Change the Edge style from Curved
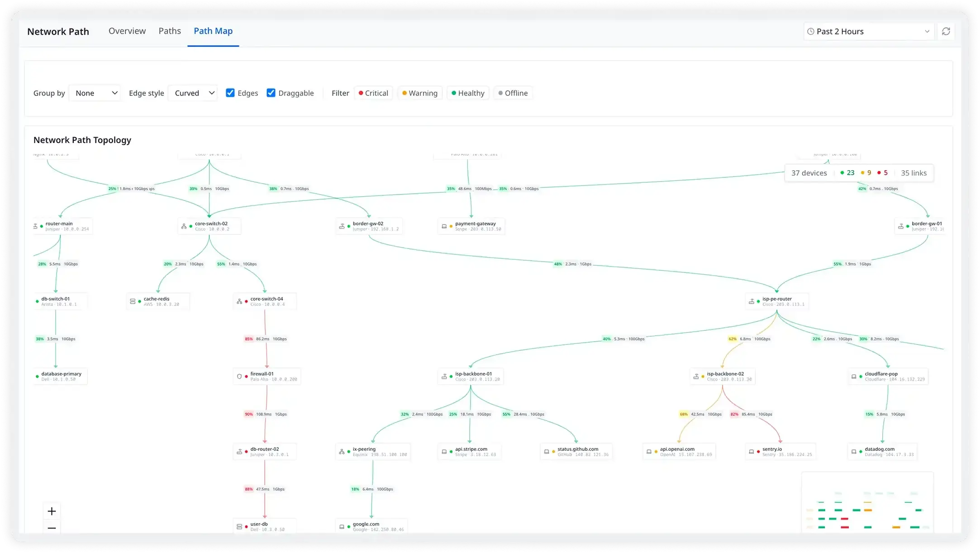 [x=192, y=93]
